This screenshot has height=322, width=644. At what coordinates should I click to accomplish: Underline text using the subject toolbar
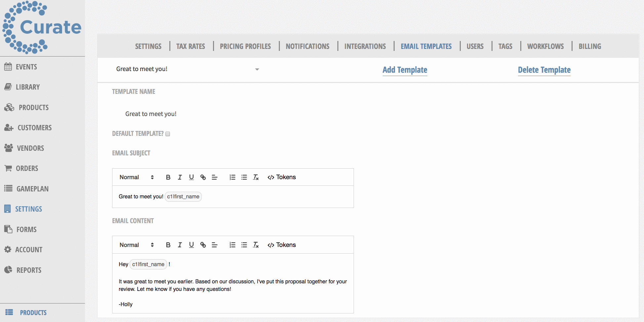191,177
